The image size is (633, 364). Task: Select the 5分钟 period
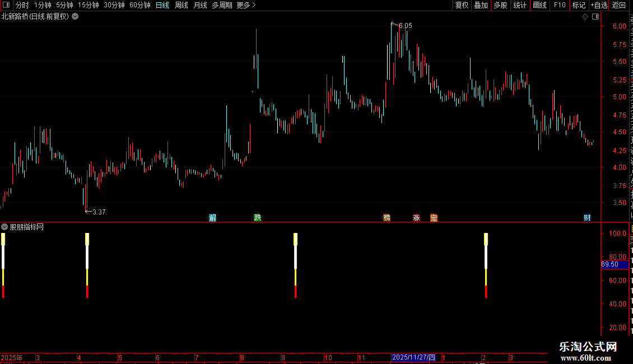(64, 5)
